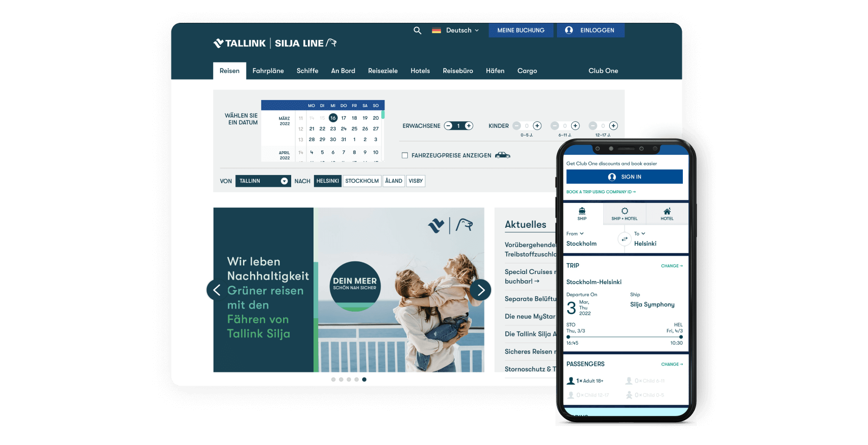Decrease Erwachsene count with minus
This screenshot has height=445, width=868.
coord(448,126)
